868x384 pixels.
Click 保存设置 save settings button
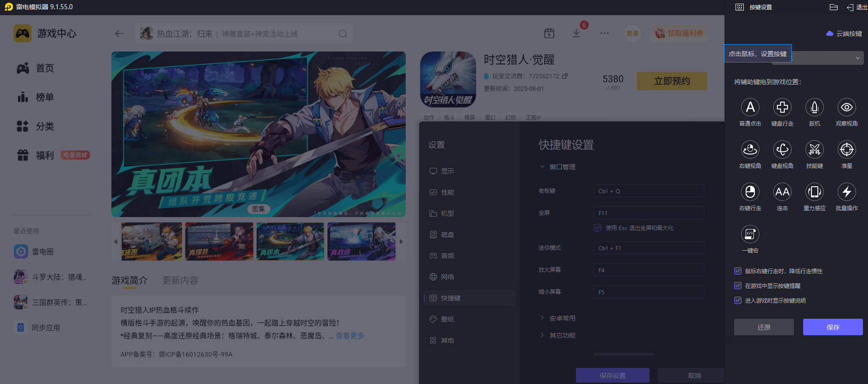pyautogui.click(x=612, y=375)
